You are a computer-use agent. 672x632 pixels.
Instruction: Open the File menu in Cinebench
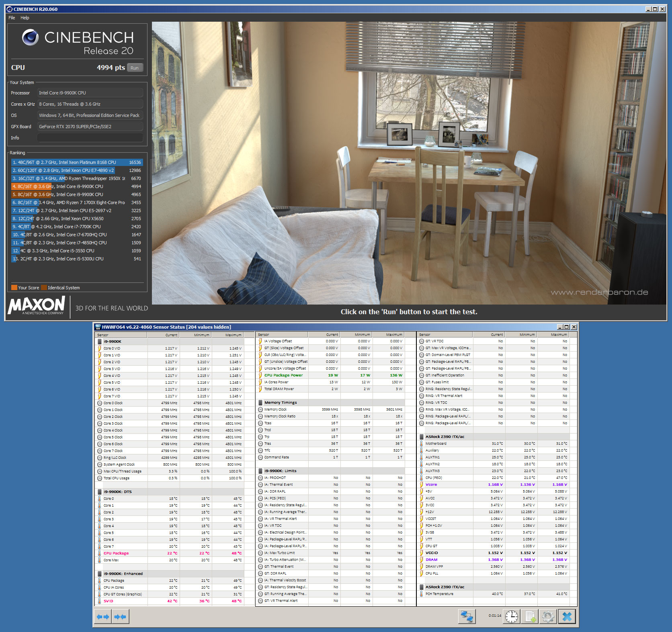pos(12,18)
